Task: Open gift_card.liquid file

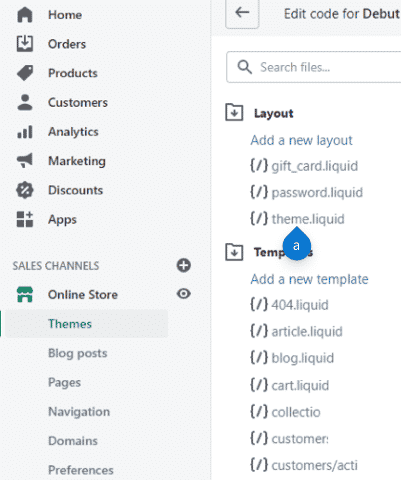Action: pyautogui.click(x=315, y=166)
